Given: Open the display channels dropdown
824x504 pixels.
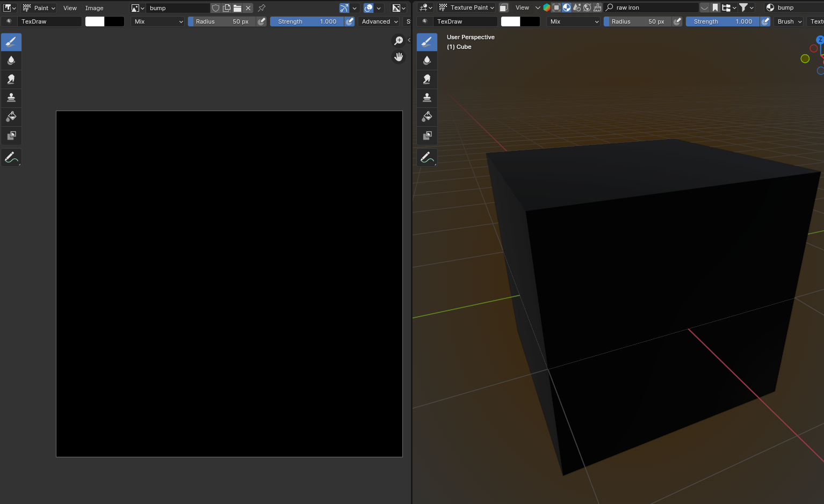Looking at the screenshot, I should 399,8.
